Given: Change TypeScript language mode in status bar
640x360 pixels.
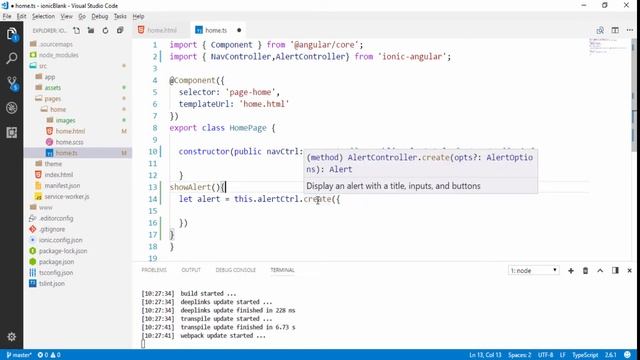Looking at the screenshot, I should tap(585, 355).
